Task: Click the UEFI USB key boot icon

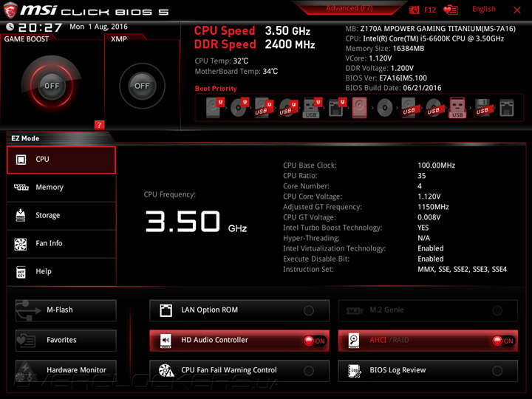Action: (x=312, y=108)
